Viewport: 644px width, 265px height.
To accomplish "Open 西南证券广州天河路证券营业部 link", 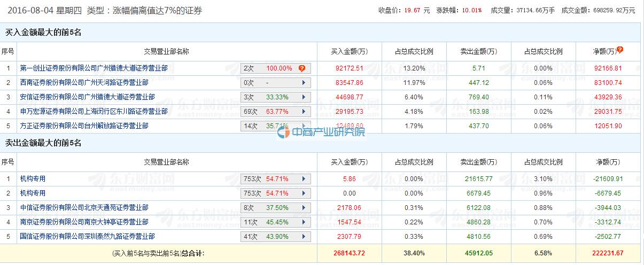I will (84, 83).
